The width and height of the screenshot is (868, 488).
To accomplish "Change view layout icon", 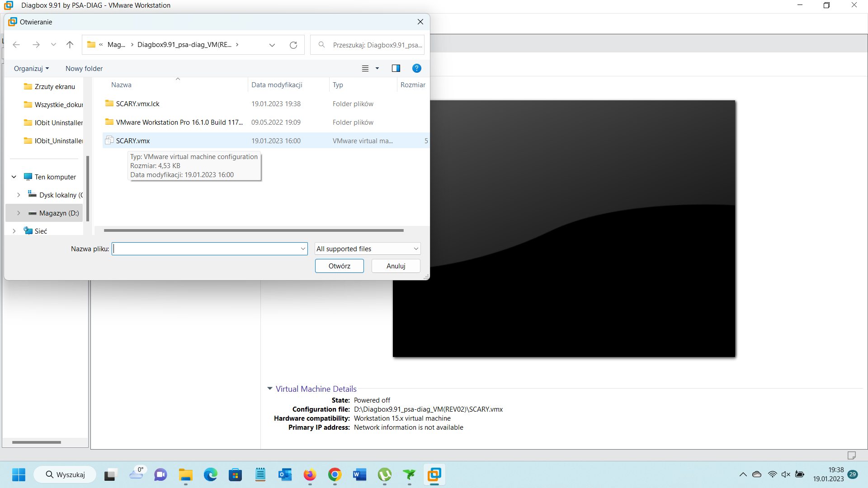I will tap(365, 69).
